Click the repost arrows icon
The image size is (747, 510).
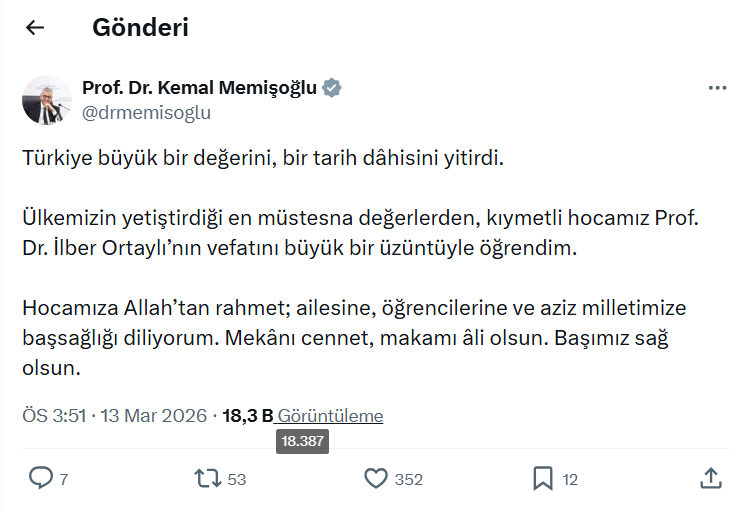click(207, 479)
